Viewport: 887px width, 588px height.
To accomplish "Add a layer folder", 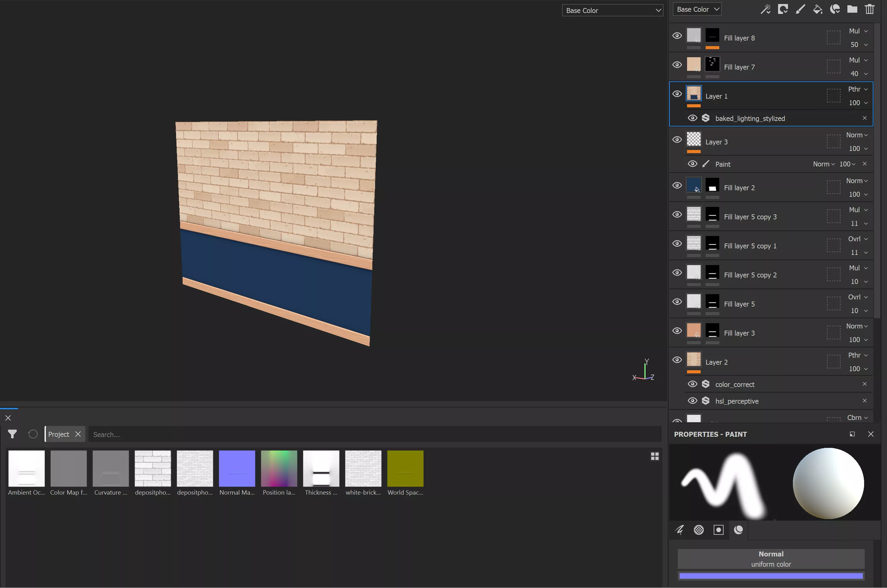I will (x=852, y=9).
